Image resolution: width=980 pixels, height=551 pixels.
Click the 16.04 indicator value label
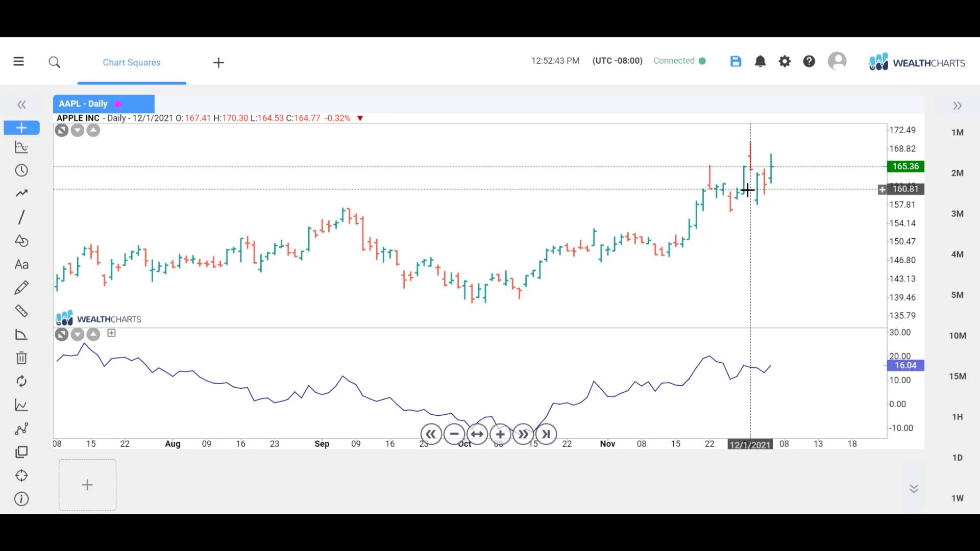coord(905,365)
